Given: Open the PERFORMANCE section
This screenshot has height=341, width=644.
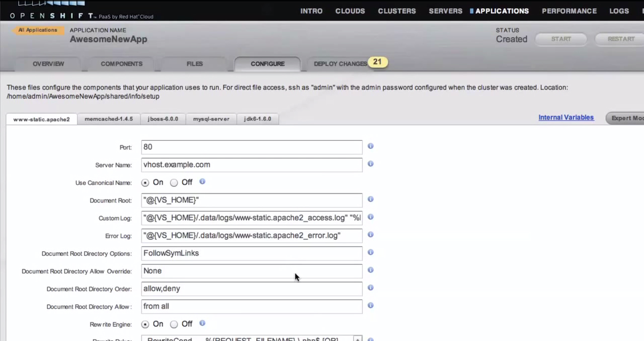Looking at the screenshot, I should click(569, 11).
